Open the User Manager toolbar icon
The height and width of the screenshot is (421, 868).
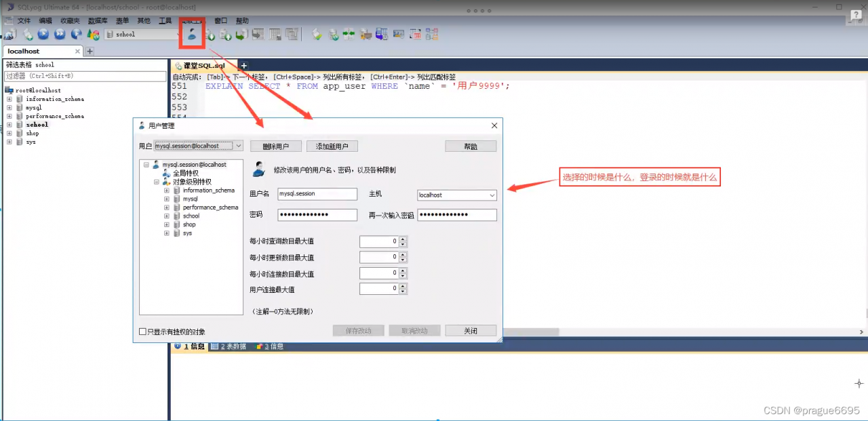click(x=193, y=34)
